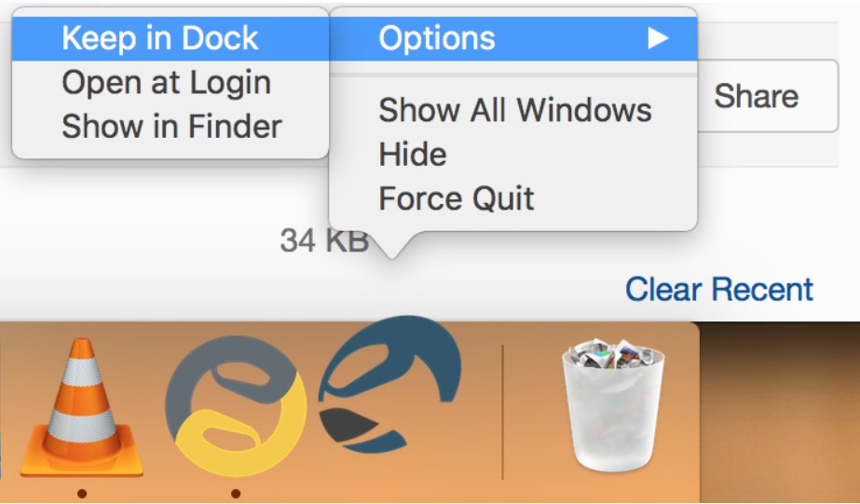Expand Options submenu via its arrow
Image resolution: width=860 pixels, height=504 pixels.
658,38
